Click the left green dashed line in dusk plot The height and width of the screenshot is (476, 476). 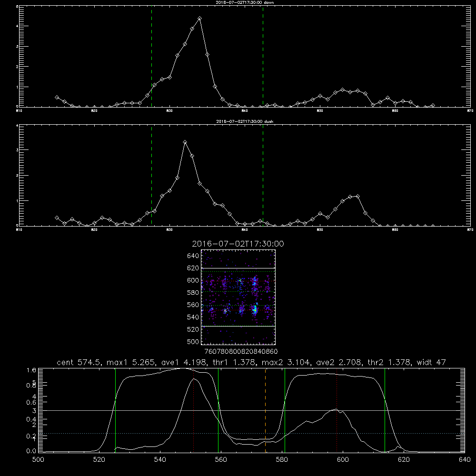[151, 175]
